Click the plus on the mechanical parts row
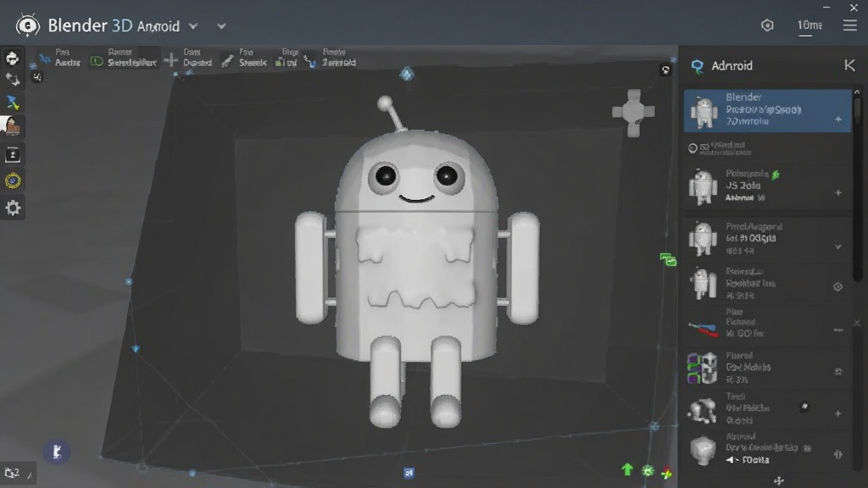Image resolution: width=868 pixels, height=488 pixels. click(838, 413)
